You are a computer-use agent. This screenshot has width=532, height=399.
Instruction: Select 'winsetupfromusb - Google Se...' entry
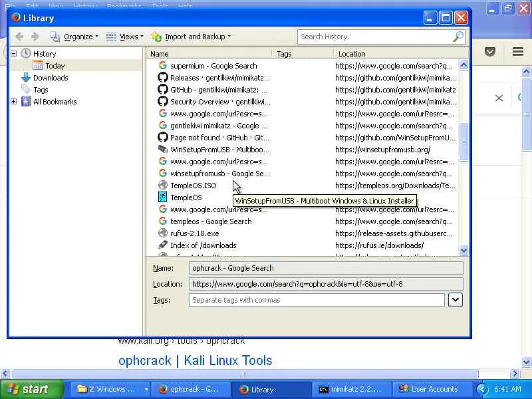220,174
